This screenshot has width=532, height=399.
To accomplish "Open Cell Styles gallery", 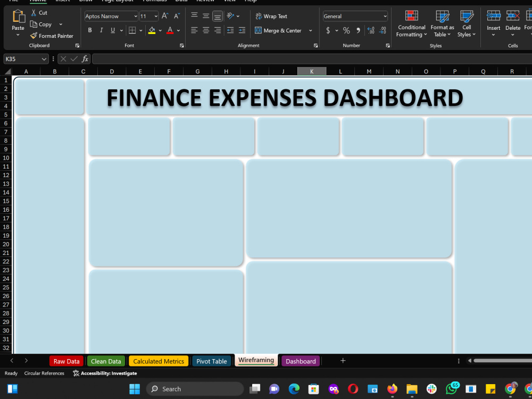I will (x=467, y=23).
